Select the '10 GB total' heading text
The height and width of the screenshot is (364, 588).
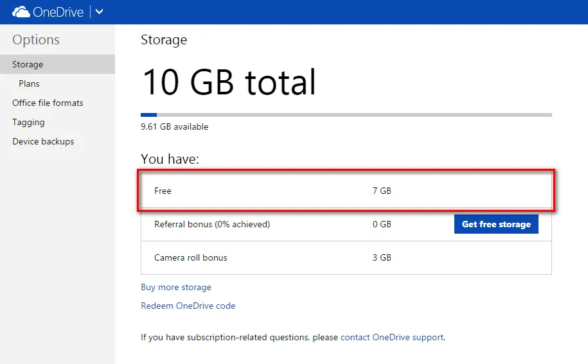pyautogui.click(x=229, y=82)
